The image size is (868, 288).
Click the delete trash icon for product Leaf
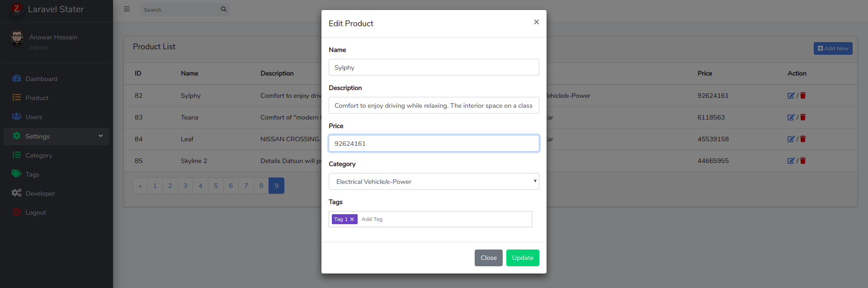coord(802,139)
